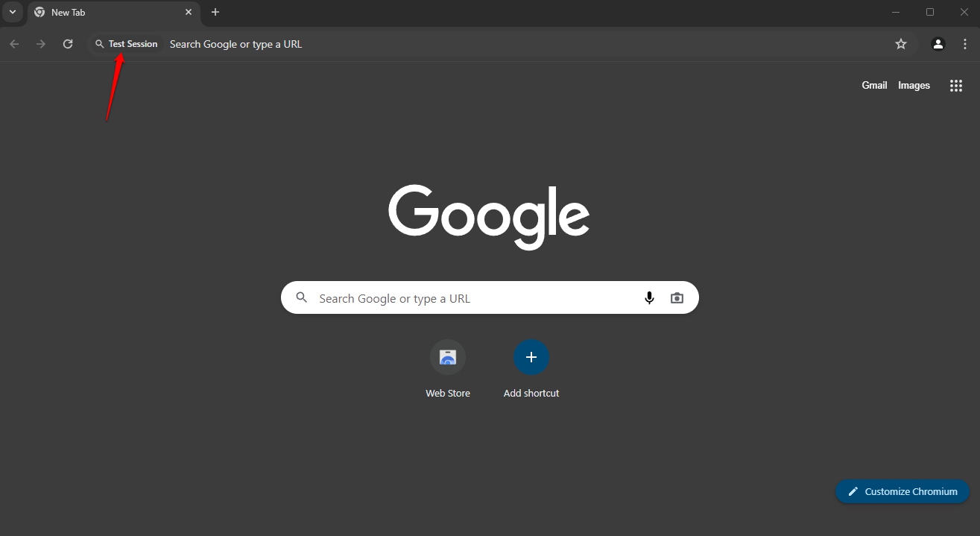Open the Gmail link
Screen dimensions: 980x536
tap(874, 85)
